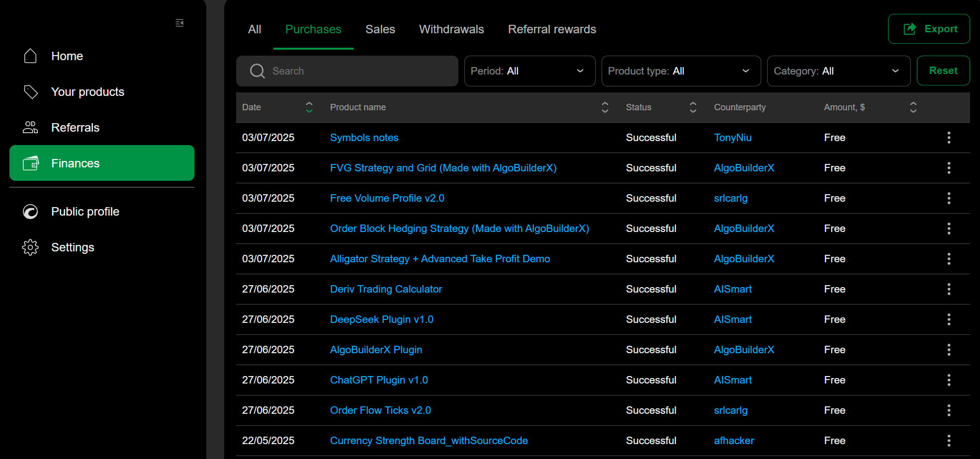Switch to the Sales tab
This screenshot has width=980, height=459.
click(x=380, y=29)
